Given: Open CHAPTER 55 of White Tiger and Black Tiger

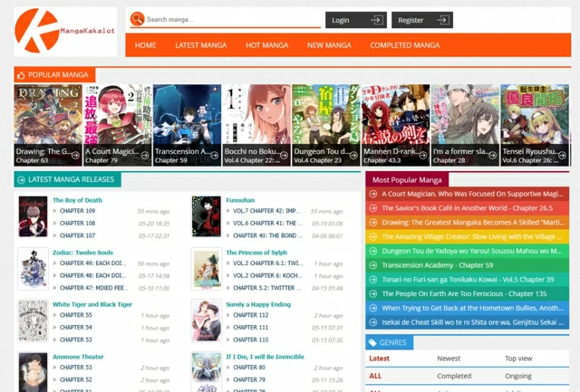Looking at the screenshot, I should point(76,315).
